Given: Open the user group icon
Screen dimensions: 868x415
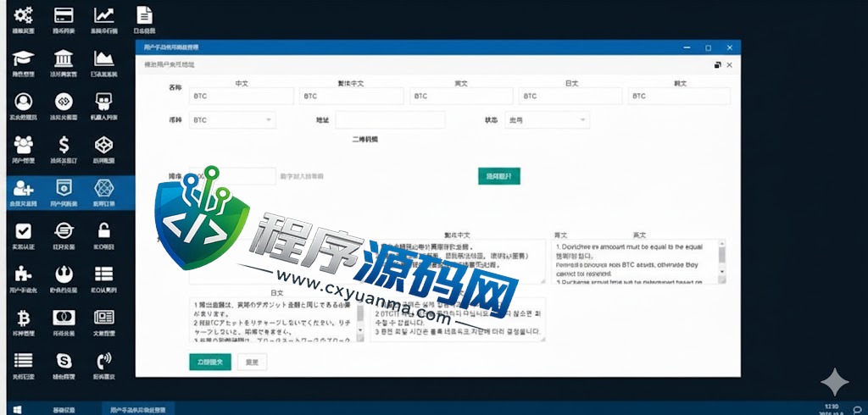Looking at the screenshot, I should (23, 145).
